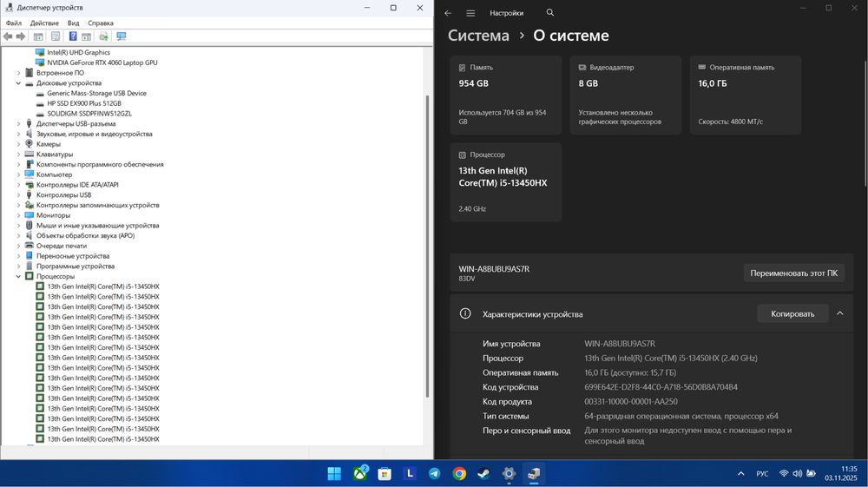The width and height of the screenshot is (868, 487).
Task: Open the Properties toolbar icon in Device Manager
Action: tap(56, 36)
